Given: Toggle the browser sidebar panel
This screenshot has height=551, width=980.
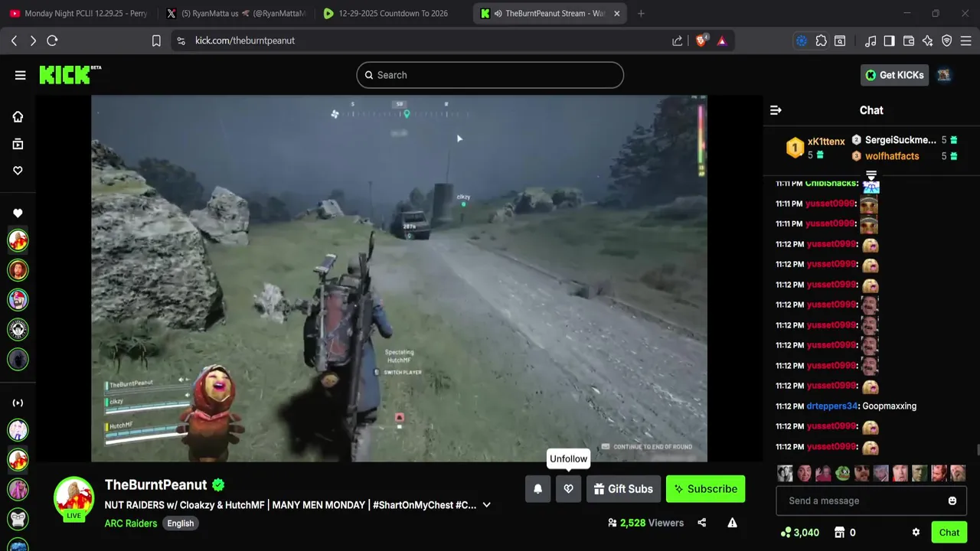Looking at the screenshot, I should pyautogui.click(x=889, y=41).
